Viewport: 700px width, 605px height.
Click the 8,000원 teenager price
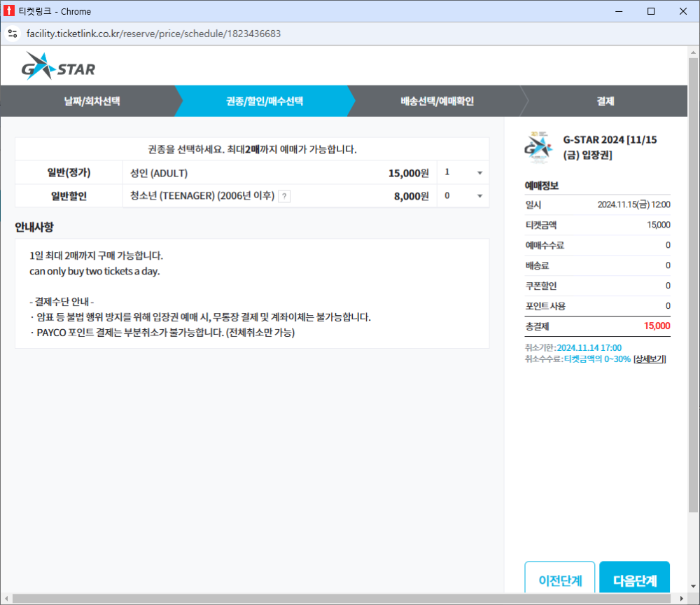[411, 197]
